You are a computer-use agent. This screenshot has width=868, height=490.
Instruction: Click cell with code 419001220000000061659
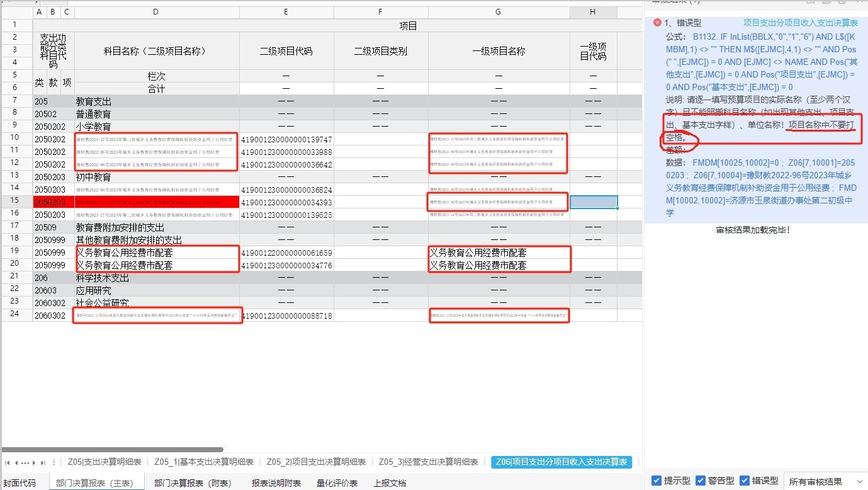coord(286,253)
